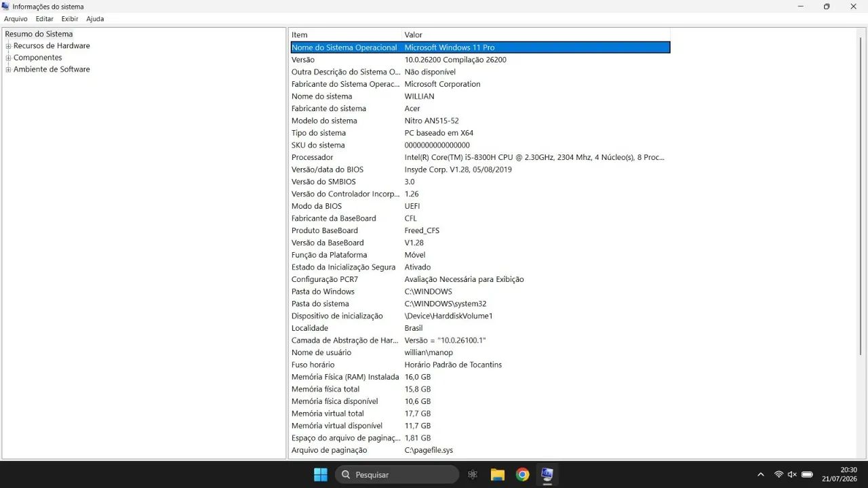
Task: Select the Modo da BIOS row
Action: click(x=480, y=206)
